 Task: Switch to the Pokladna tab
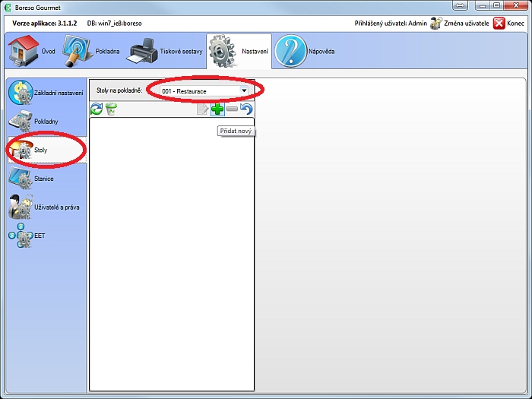[92, 52]
